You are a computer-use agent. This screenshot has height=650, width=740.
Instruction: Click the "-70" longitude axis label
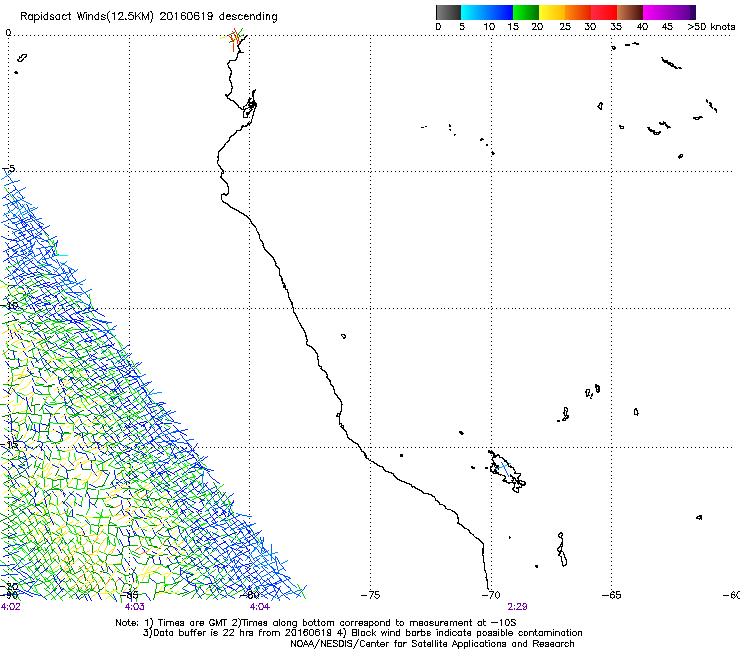coord(491,595)
